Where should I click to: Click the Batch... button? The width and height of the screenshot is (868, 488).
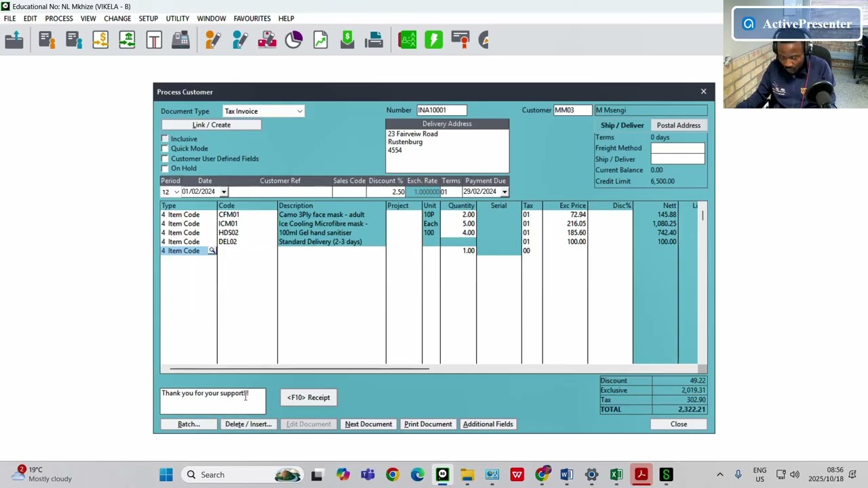click(x=189, y=424)
